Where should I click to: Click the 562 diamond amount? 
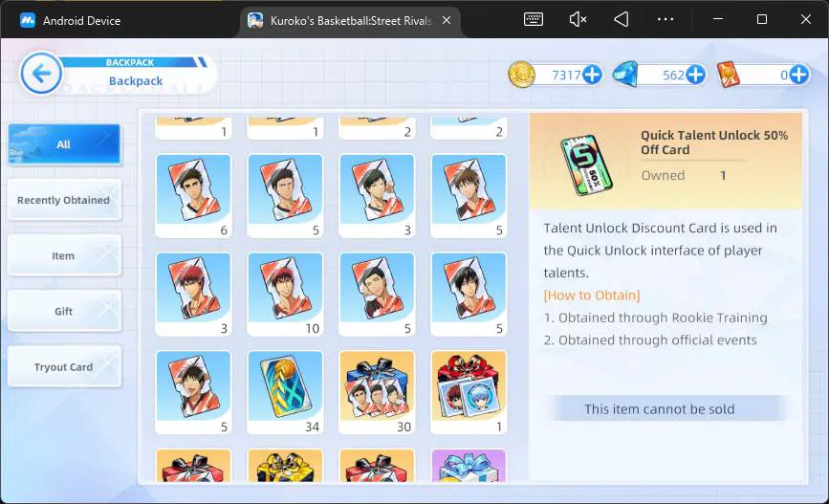(673, 76)
